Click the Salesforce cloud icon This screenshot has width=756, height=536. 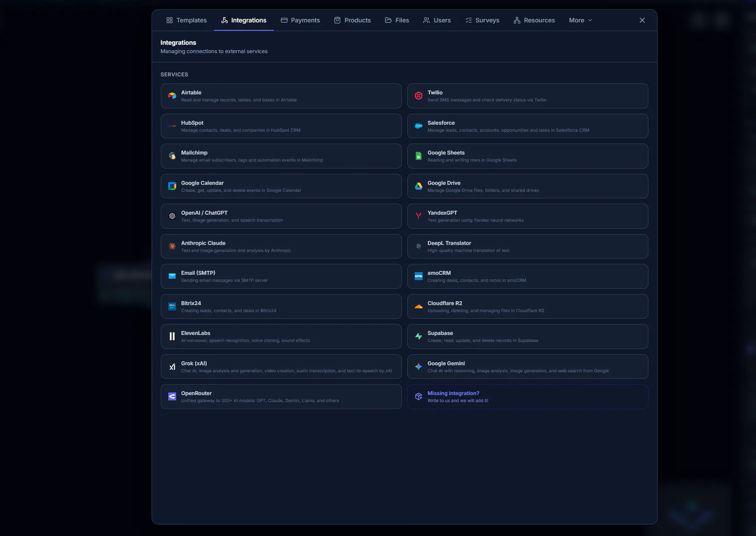click(x=419, y=126)
